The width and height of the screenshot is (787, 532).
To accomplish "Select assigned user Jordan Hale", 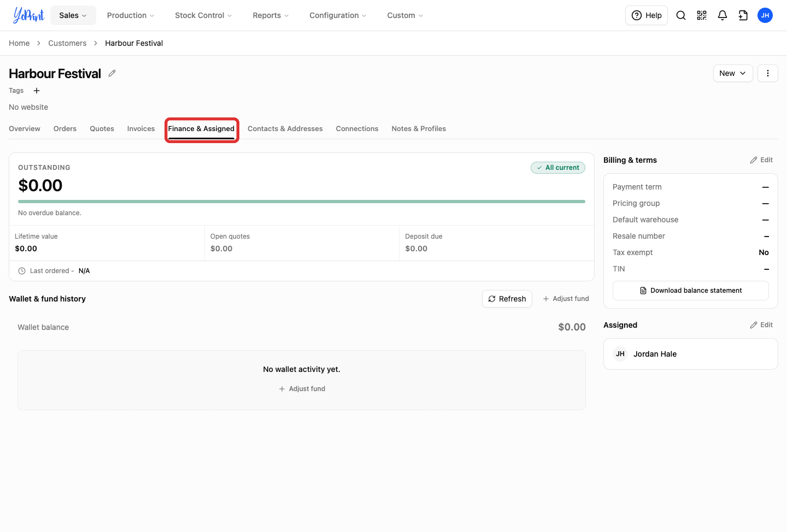I will (x=691, y=354).
